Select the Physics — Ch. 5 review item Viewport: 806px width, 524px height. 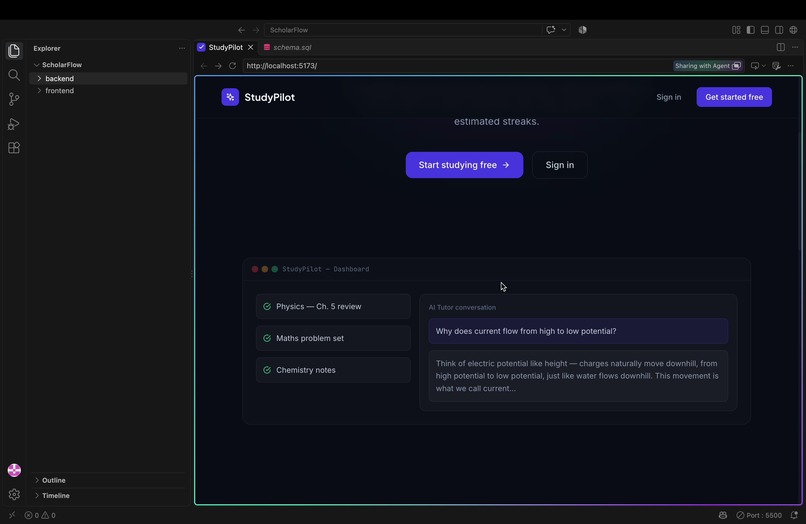point(333,306)
